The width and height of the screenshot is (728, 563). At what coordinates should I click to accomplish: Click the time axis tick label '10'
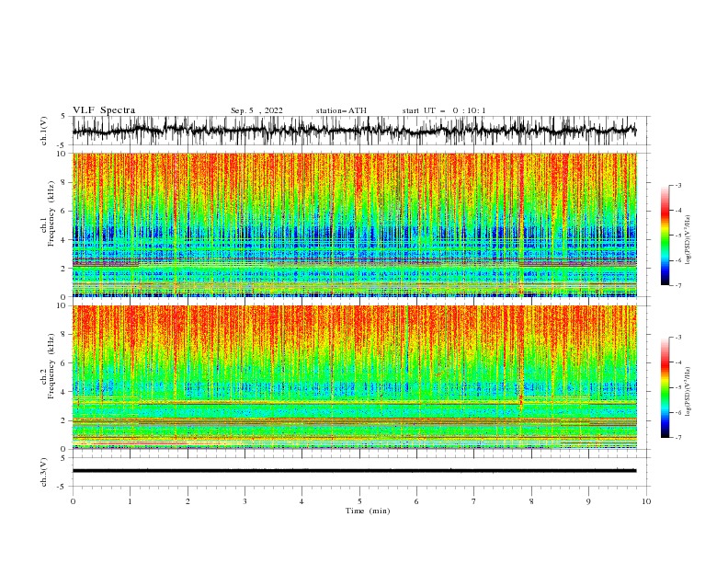tap(646, 501)
